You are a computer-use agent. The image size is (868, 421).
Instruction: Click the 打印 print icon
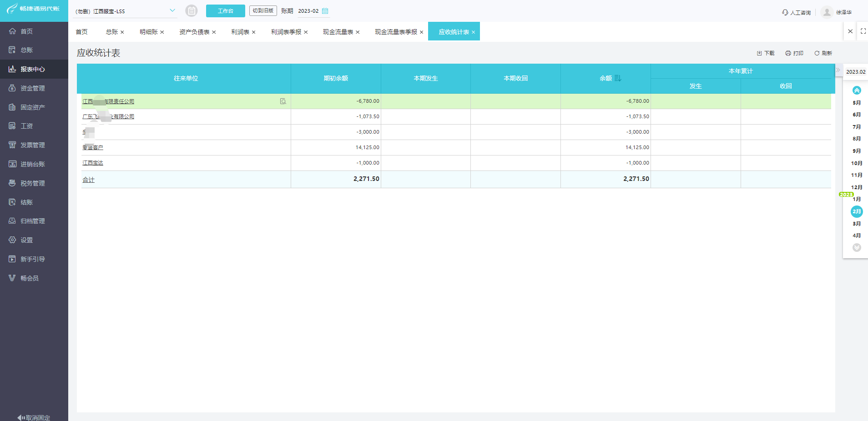tap(787, 53)
